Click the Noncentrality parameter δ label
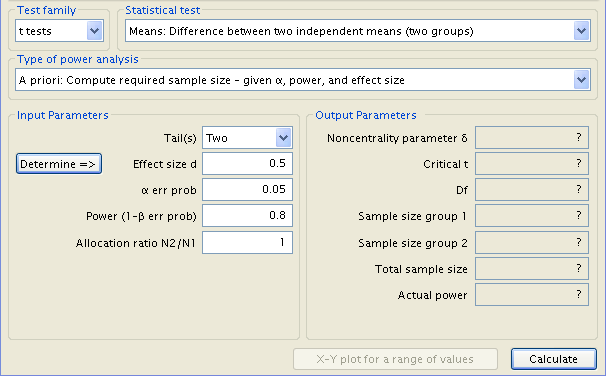 [x=397, y=138]
